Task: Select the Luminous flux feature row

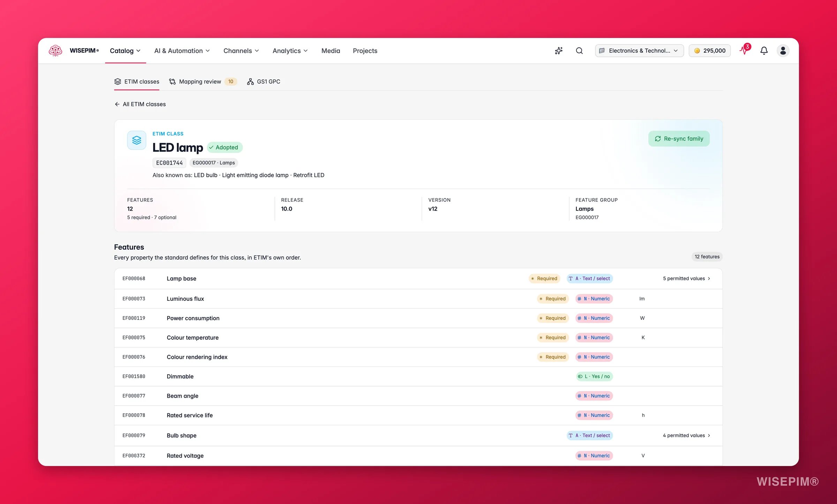Action: (418, 299)
